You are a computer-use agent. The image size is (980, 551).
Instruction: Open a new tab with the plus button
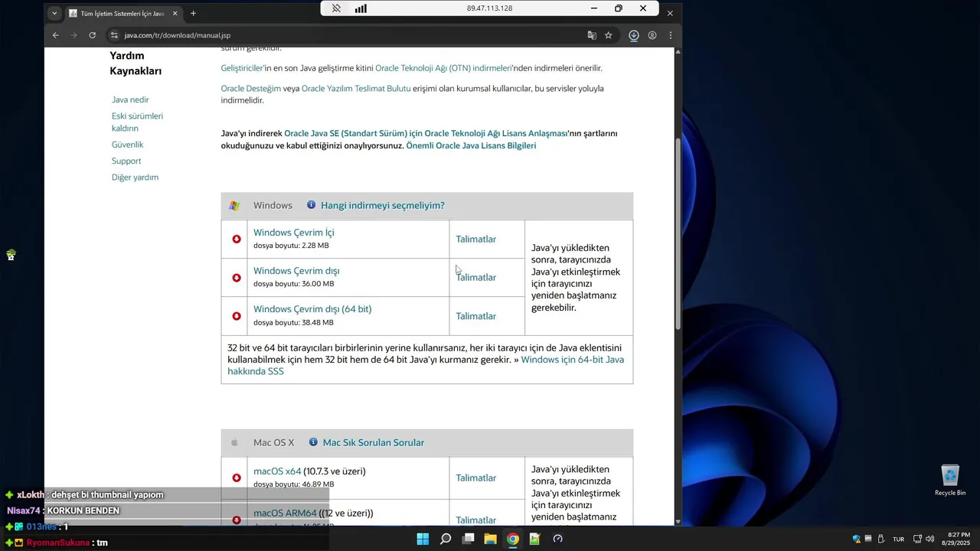tap(193, 13)
